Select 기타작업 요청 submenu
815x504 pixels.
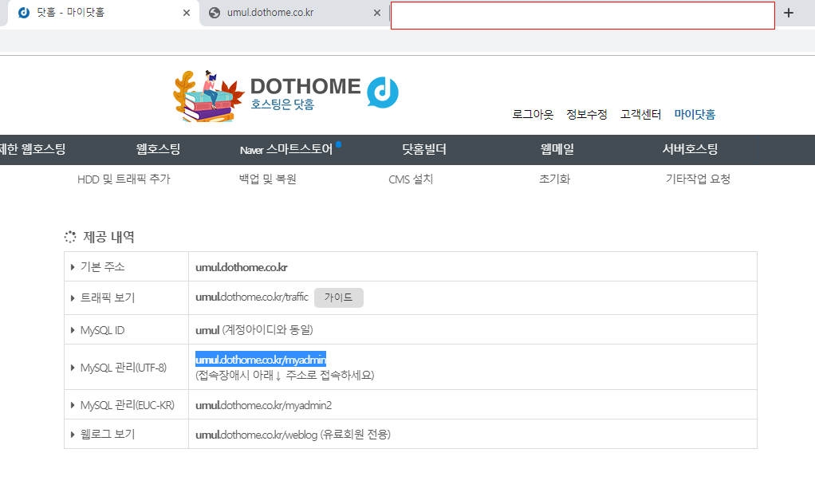tap(698, 179)
